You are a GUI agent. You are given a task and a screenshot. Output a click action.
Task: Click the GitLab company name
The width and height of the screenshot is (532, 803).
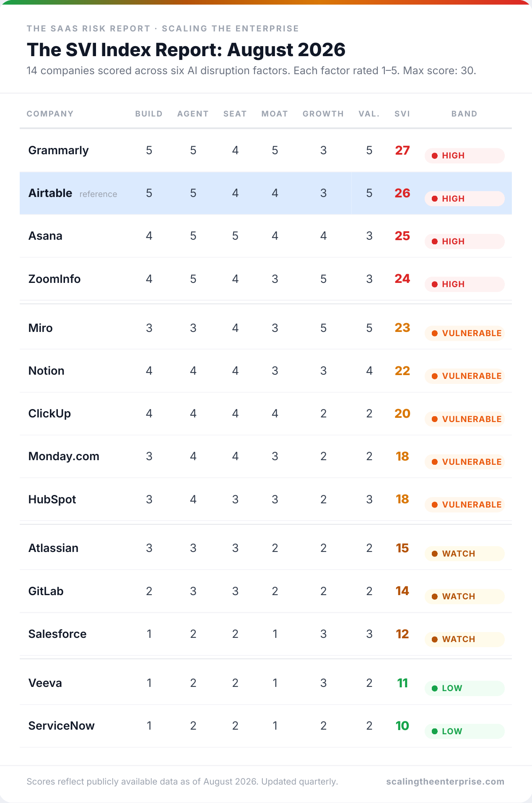[46, 591]
